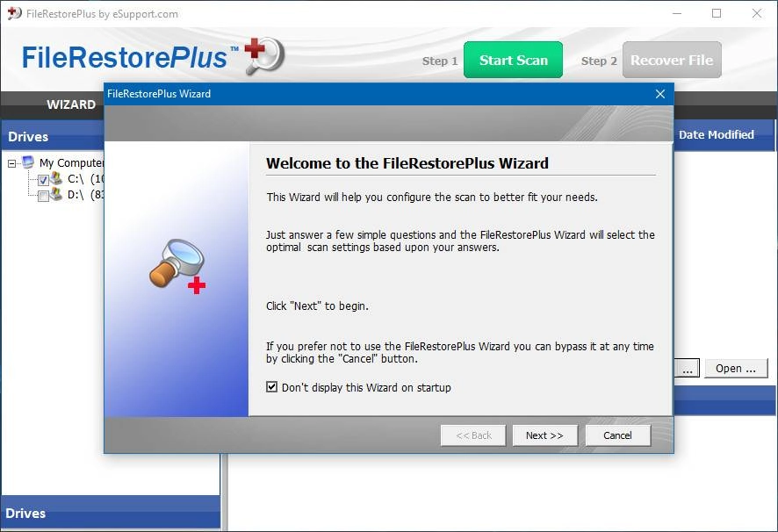The width and height of the screenshot is (778, 532).
Task: Select My Computer in the drives tree
Action: pyautogui.click(x=71, y=162)
